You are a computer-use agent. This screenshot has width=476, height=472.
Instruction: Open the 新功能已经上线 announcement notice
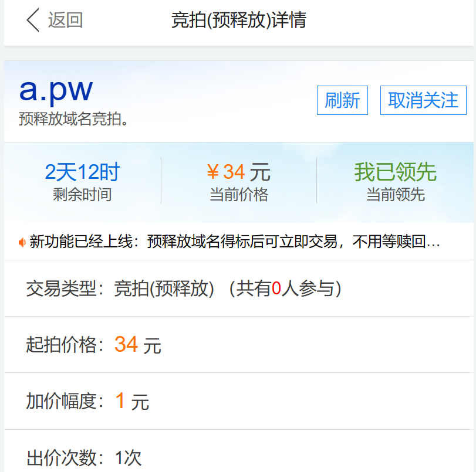click(x=235, y=242)
